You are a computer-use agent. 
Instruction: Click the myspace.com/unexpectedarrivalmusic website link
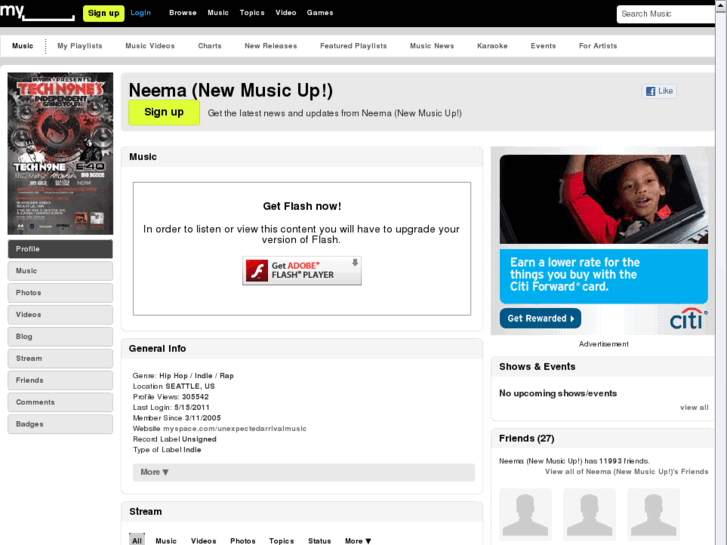pos(235,429)
